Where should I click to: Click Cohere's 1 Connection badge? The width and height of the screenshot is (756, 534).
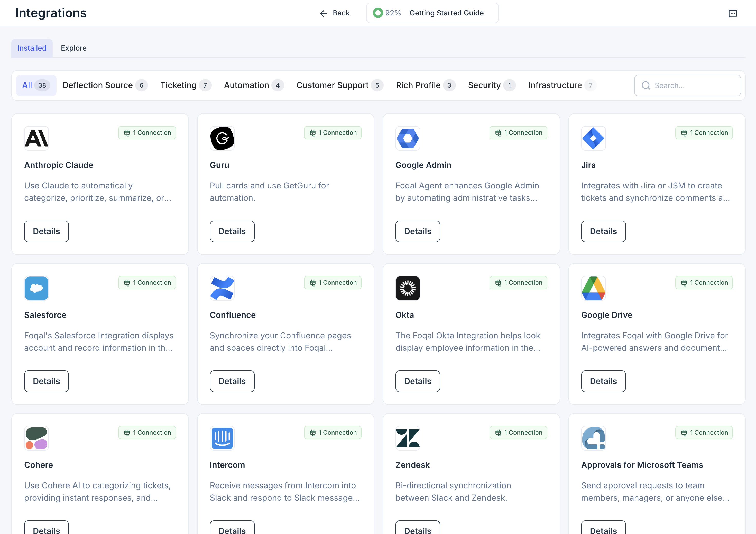click(147, 433)
